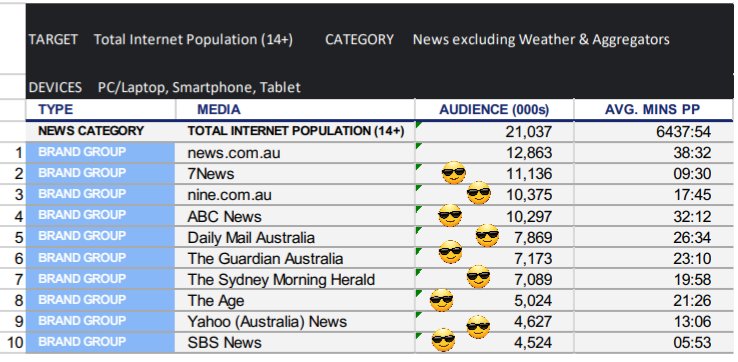Click the nine.com.au media cell

coord(295,195)
